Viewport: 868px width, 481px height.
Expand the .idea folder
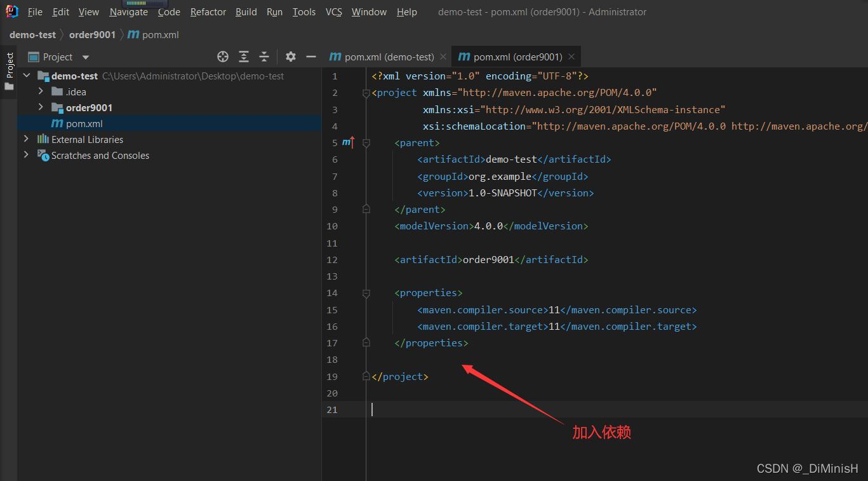click(x=41, y=91)
